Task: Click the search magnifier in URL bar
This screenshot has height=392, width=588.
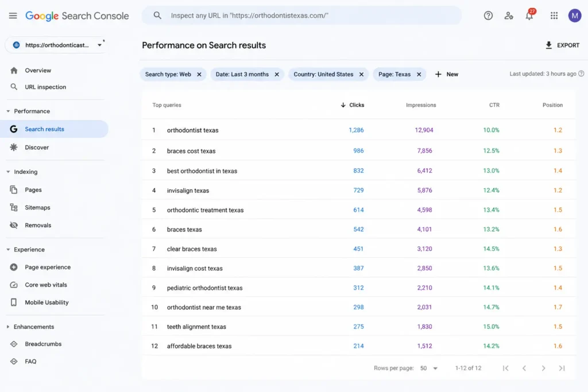Action: (157, 15)
